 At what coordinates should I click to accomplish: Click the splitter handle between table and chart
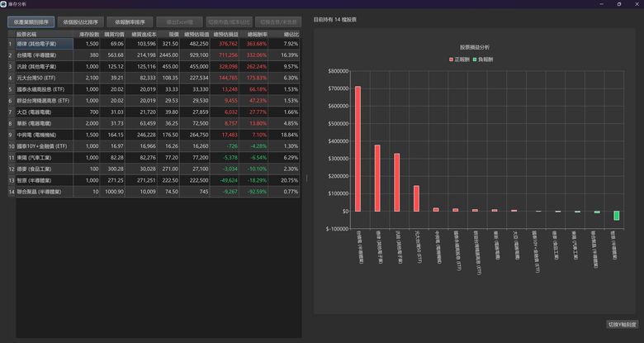[307, 178]
